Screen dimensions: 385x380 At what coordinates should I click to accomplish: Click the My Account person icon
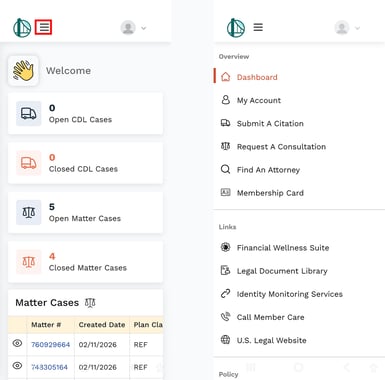click(x=226, y=100)
